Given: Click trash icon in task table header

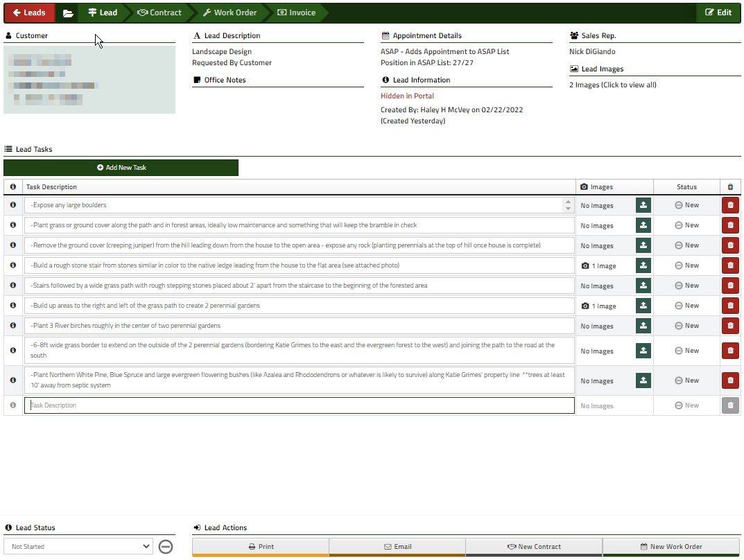Looking at the screenshot, I should [x=730, y=187].
